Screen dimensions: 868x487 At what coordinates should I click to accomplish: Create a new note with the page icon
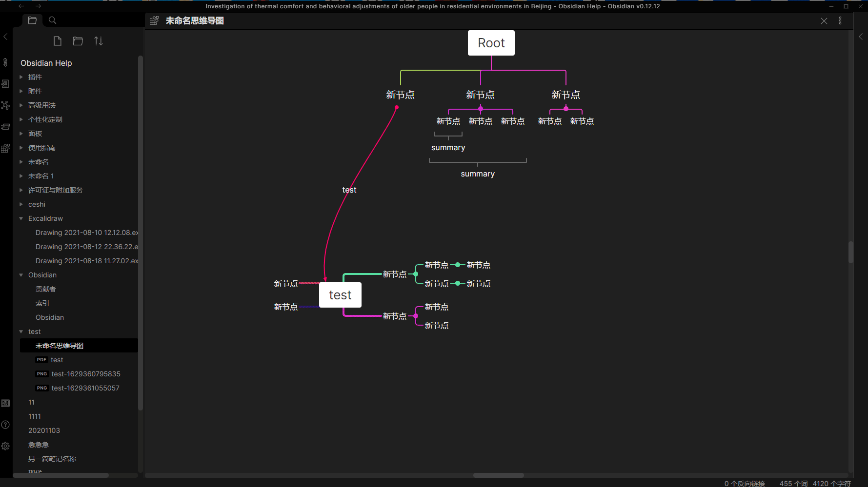[58, 41]
